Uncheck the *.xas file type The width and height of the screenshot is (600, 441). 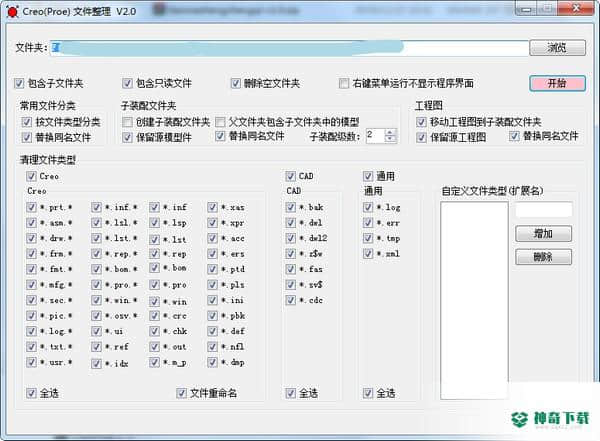pyautogui.click(x=212, y=207)
